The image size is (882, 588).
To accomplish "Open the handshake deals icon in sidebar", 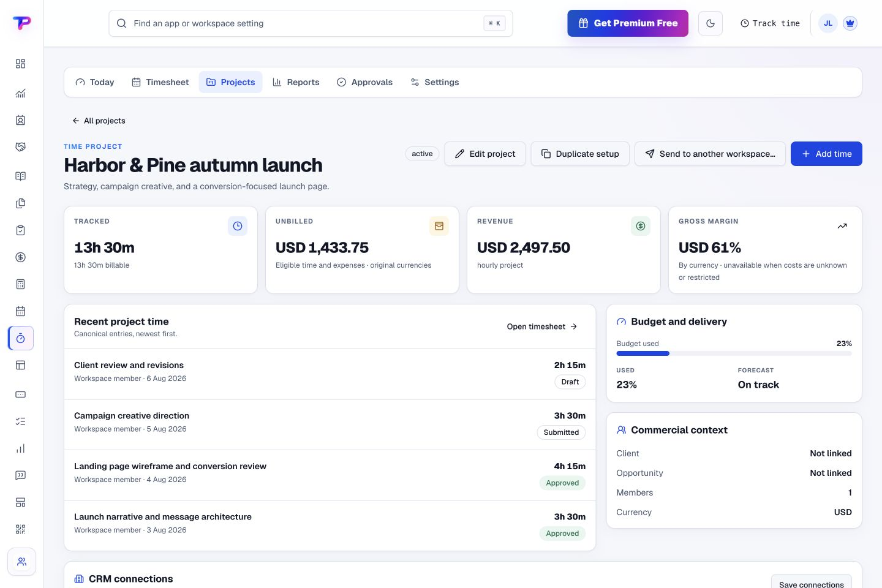I will [x=20, y=147].
